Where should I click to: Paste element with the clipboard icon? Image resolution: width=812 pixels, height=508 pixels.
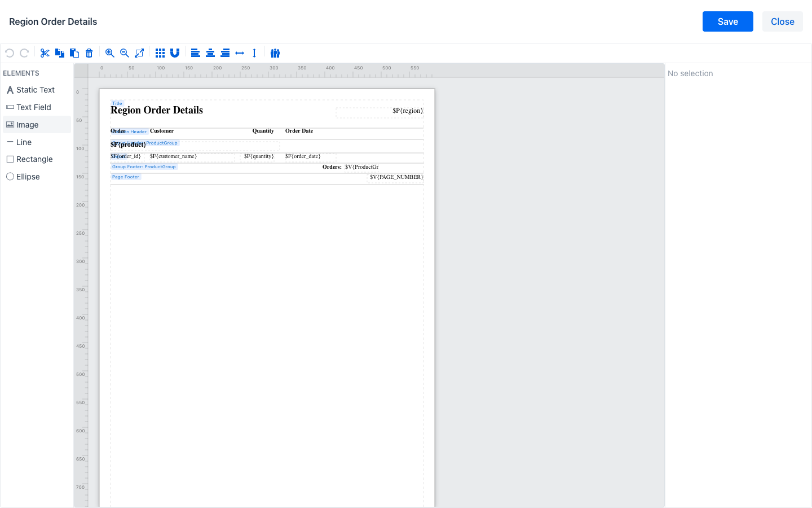tap(74, 53)
